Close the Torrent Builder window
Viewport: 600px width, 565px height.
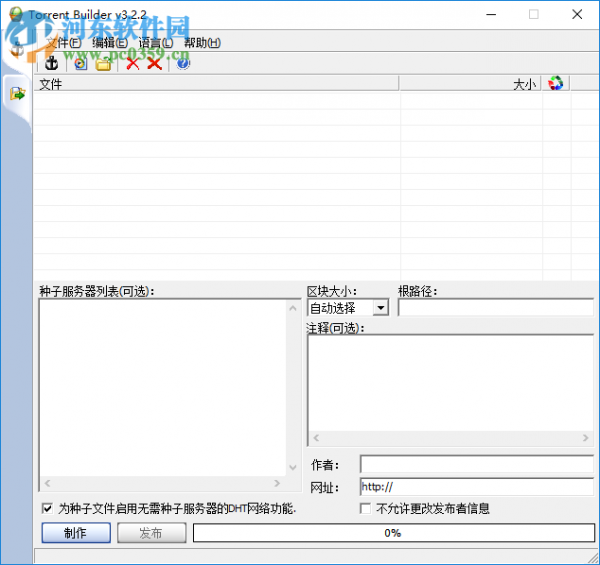pos(577,15)
